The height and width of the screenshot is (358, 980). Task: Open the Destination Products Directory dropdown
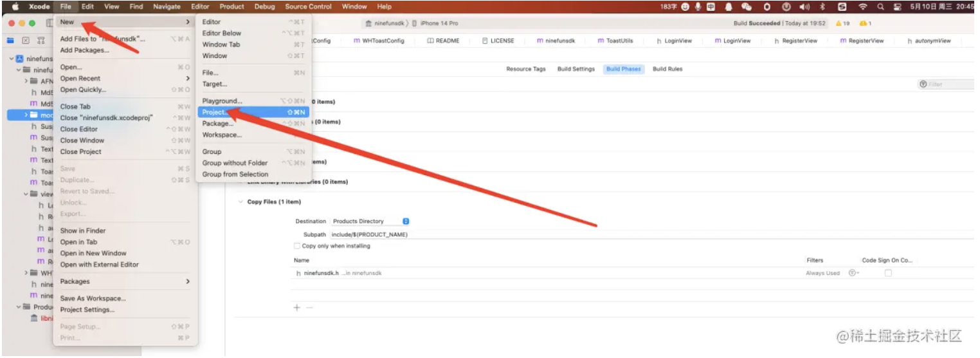click(x=371, y=221)
